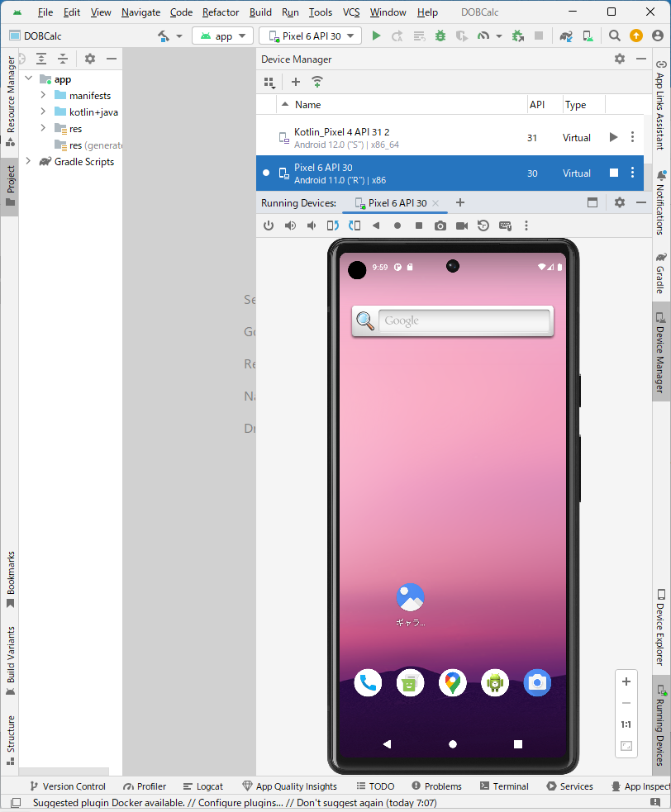Expand the Gradle Scripts node

[x=28, y=162]
